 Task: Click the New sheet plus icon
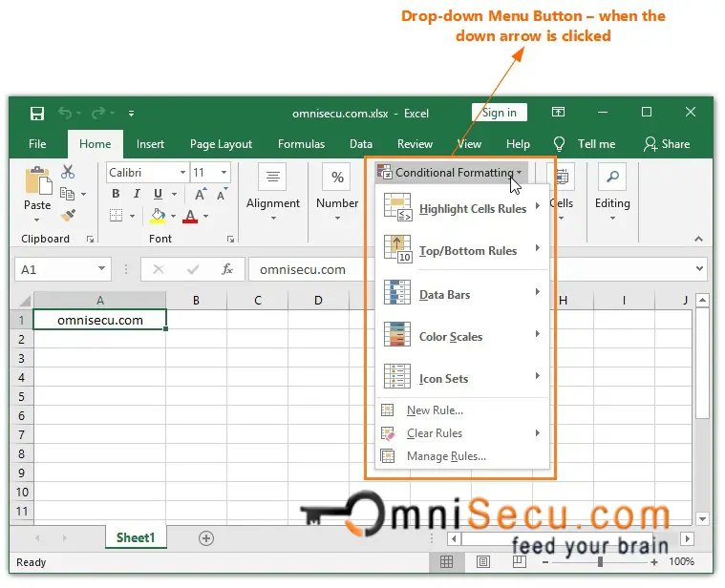pos(206,538)
